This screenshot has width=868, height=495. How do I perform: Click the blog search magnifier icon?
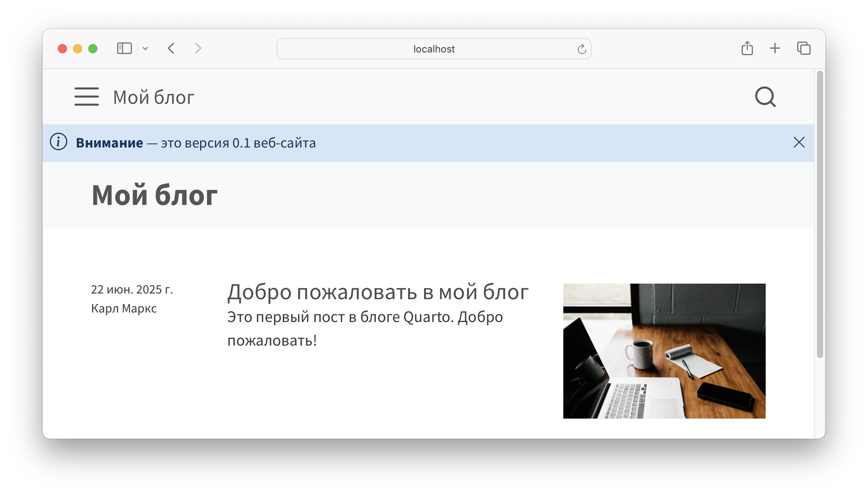click(765, 97)
